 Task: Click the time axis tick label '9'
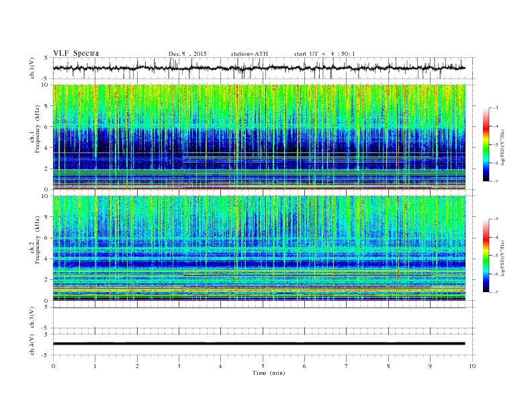(430, 366)
